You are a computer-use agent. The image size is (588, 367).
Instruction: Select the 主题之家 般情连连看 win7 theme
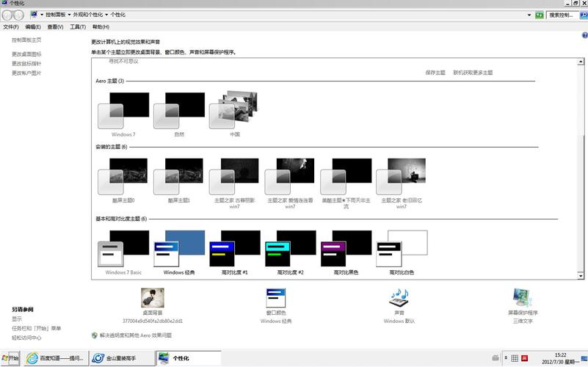290,183
